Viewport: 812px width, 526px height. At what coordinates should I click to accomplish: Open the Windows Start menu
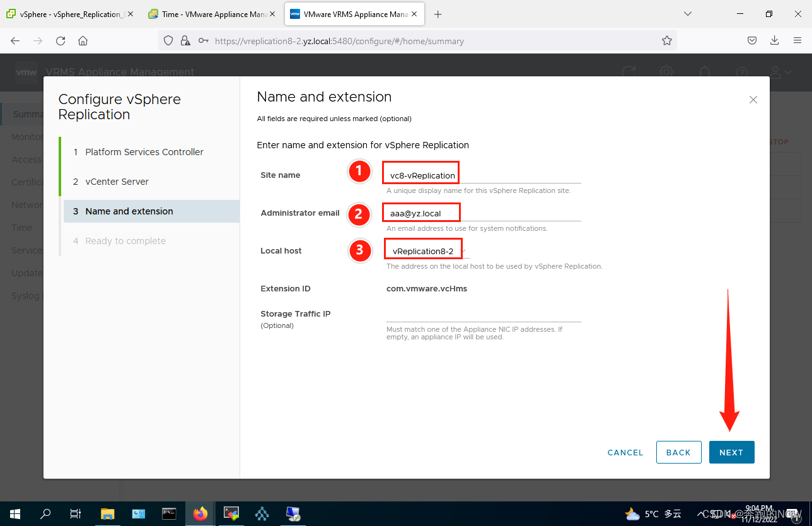[x=15, y=513]
